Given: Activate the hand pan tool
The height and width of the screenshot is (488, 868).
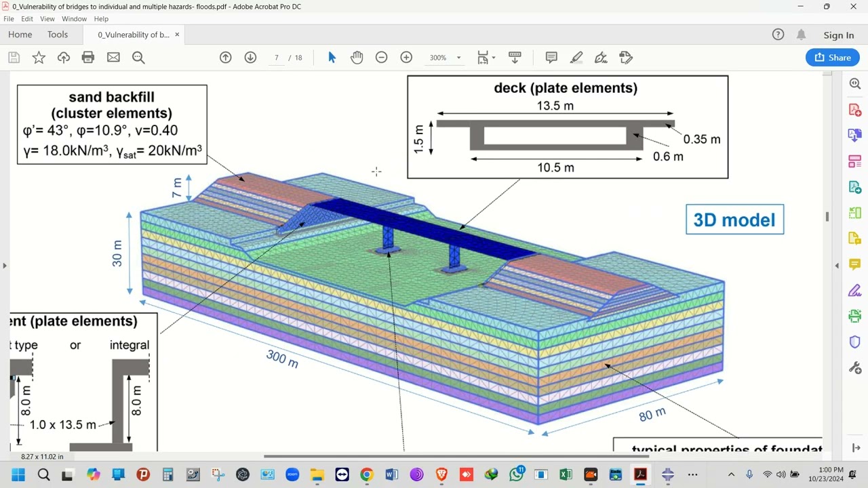Looking at the screenshot, I should pos(357,58).
